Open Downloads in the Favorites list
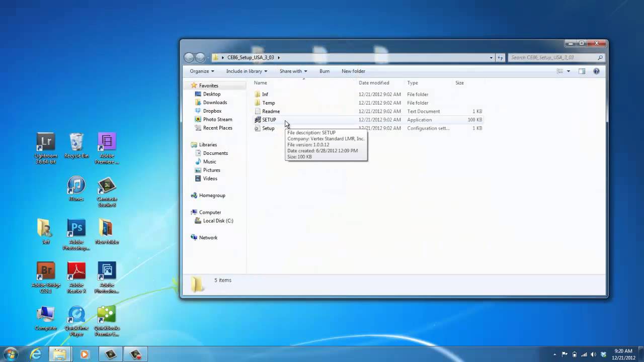Image resolution: width=644 pixels, height=362 pixels. [x=215, y=103]
